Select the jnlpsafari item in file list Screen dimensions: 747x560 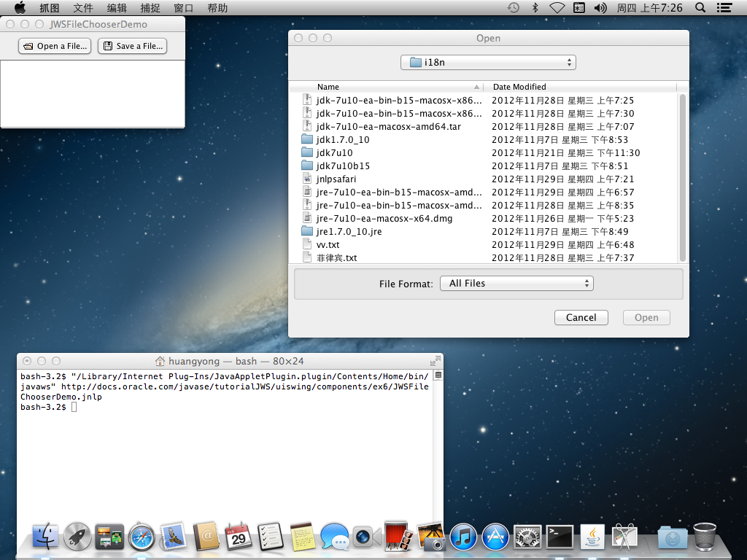coord(336,179)
